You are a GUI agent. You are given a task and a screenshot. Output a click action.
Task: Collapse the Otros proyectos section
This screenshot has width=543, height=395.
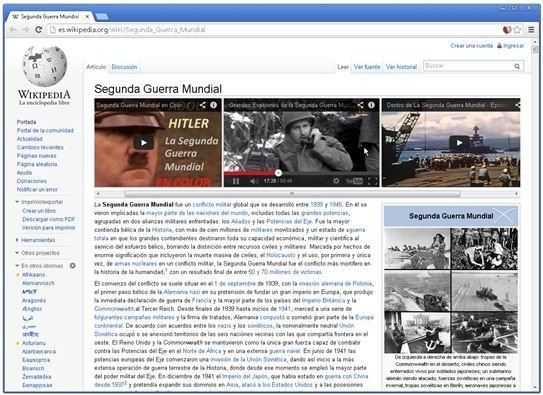[17, 253]
